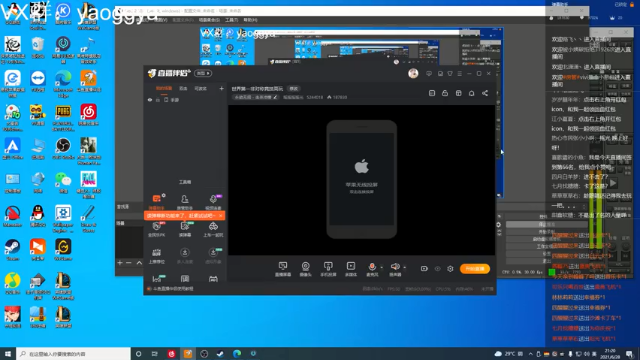The height and width of the screenshot is (360, 640).
Task: Add a multimedia source
Action: pyautogui.click(x=351, y=269)
